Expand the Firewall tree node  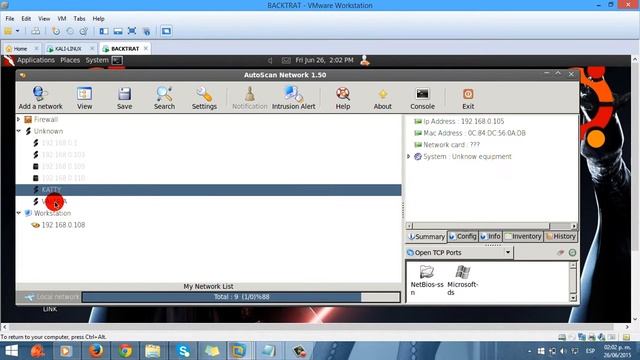pos(18,120)
